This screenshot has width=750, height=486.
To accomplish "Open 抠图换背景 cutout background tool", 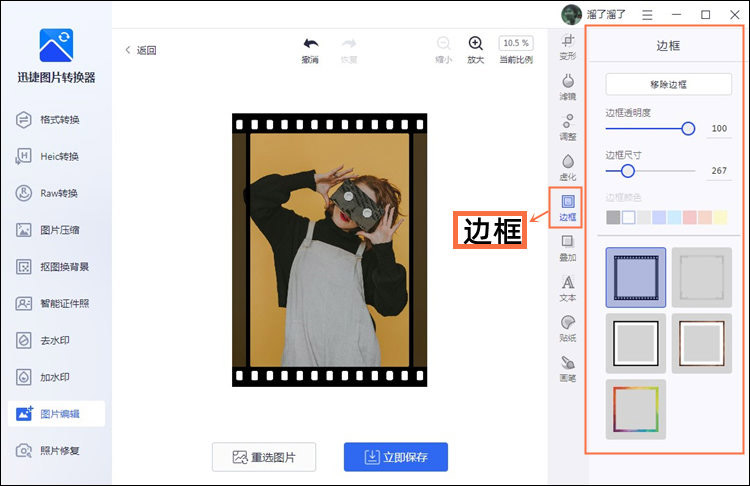I will pos(56,267).
